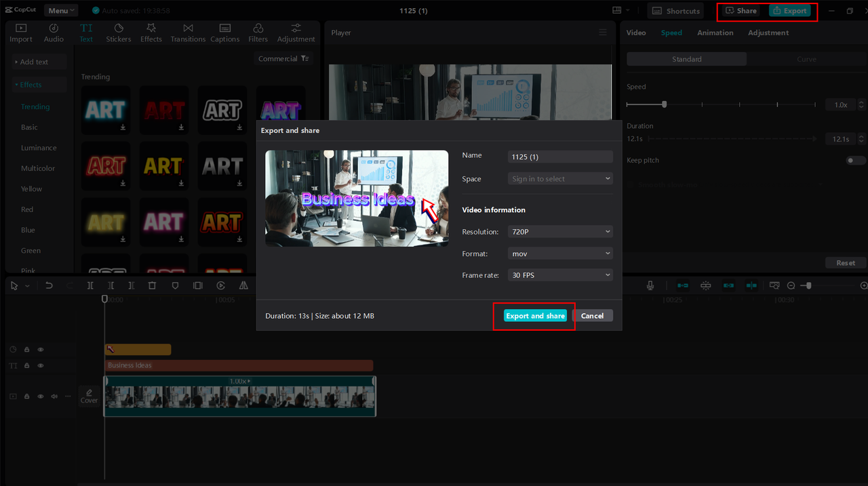Toggle preview axis in timeline toolbar
Image resolution: width=868 pixels, height=486 pixels.
(x=751, y=286)
